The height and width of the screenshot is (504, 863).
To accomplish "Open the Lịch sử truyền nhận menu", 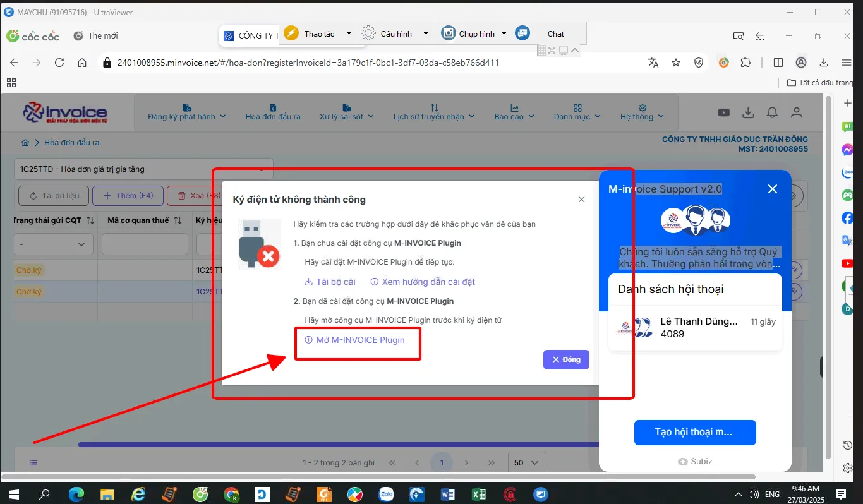I will tap(433, 112).
